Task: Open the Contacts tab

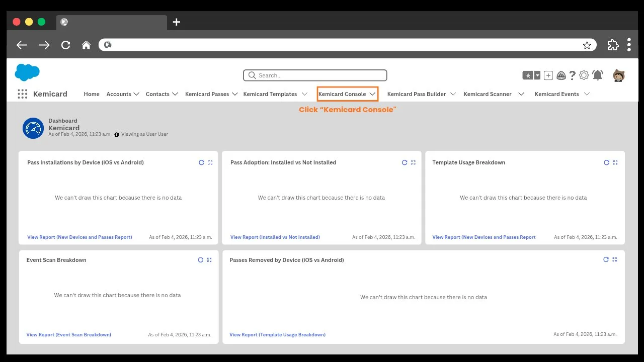Action: pyautogui.click(x=157, y=94)
